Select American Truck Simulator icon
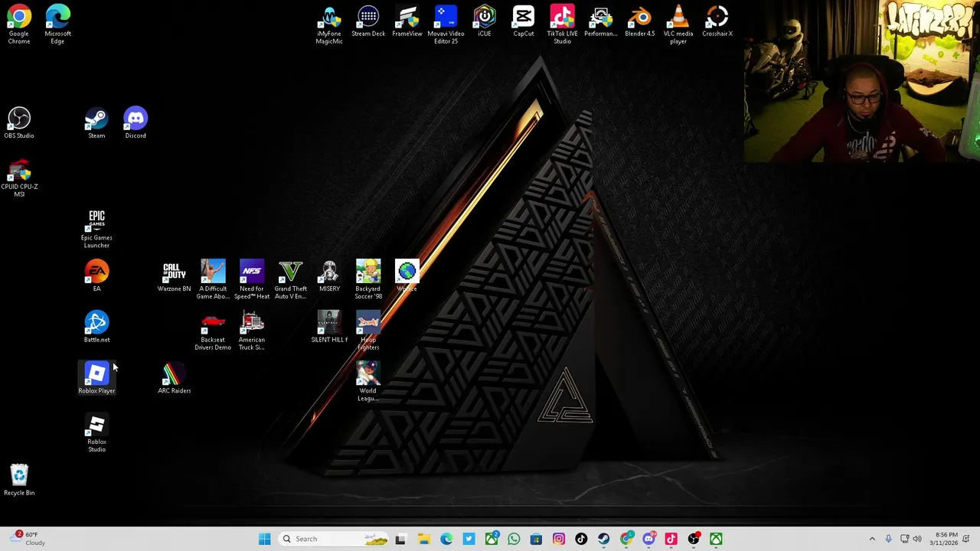Viewport: 980px width, 551px height. (x=252, y=331)
